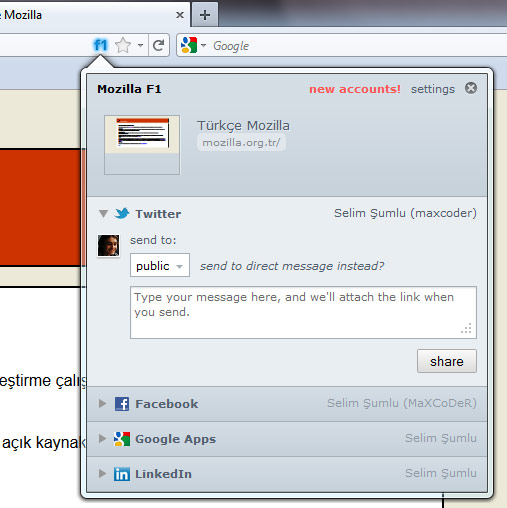Click the new accounts! link
This screenshot has height=508, width=507.
(355, 89)
